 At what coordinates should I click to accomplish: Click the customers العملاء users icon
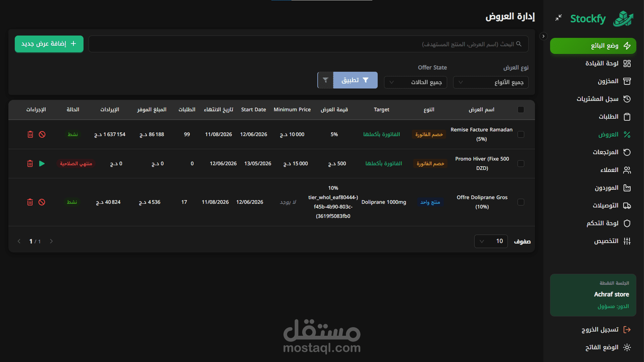(627, 170)
